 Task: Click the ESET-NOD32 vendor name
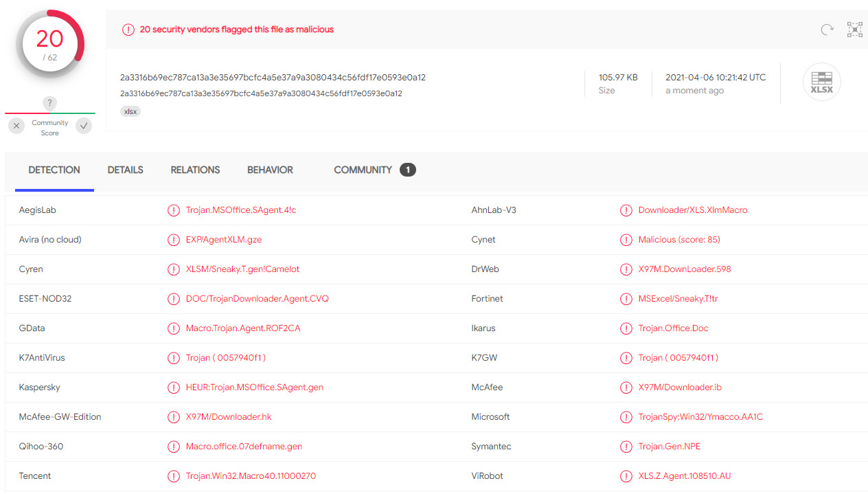pyautogui.click(x=45, y=299)
